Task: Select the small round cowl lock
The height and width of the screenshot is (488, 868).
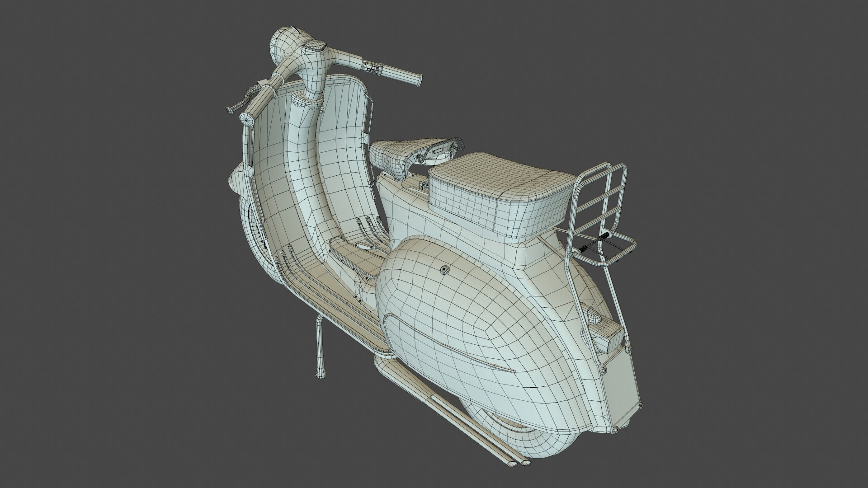Action: click(444, 269)
